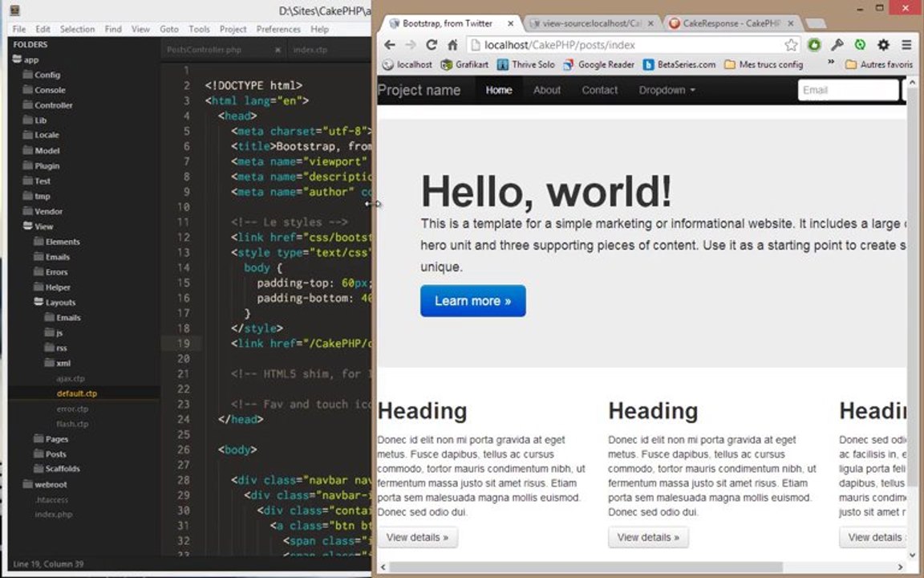Open Goto menu in Sublime Text
The image size is (924, 578).
point(169,29)
